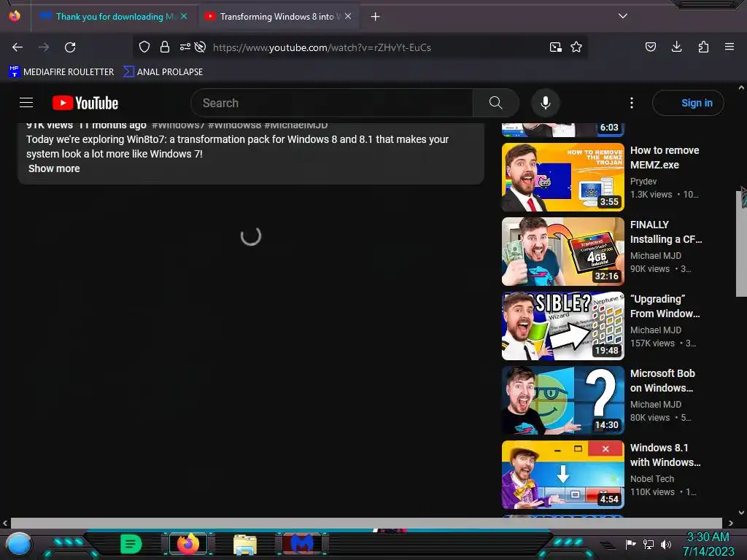747x560 pixels.
Task: Open the YouTube guide hamburger menu
Action: (26, 102)
